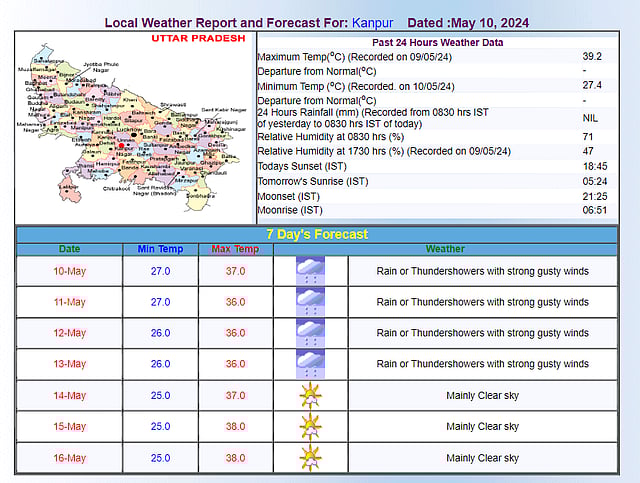Click the Max Temp column header

tap(234, 249)
